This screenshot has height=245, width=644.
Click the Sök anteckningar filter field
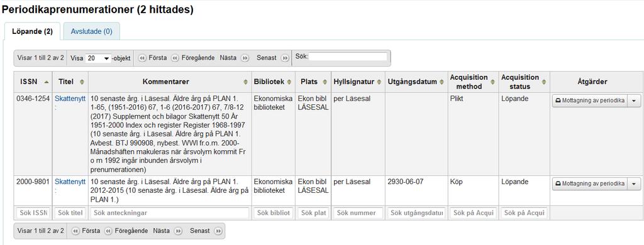(170, 213)
